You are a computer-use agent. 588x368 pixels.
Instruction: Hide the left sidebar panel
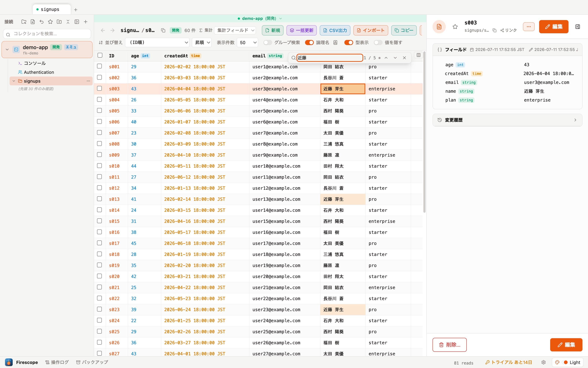tap(77, 22)
